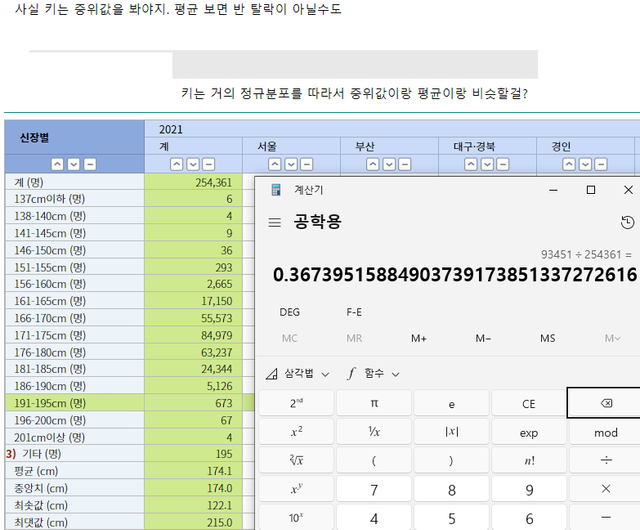This screenshot has height=530, width=640.
Task: Toggle the 2nd function key
Action: (x=296, y=404)
